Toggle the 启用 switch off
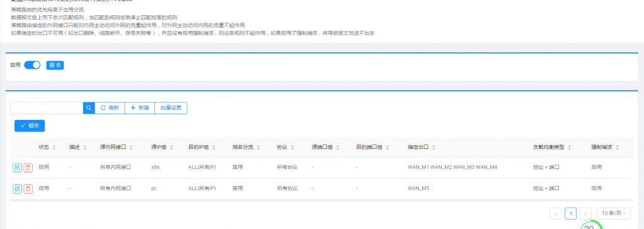This screenshot has height=229, width=644. pyautogui.click(x=32, y=65)
